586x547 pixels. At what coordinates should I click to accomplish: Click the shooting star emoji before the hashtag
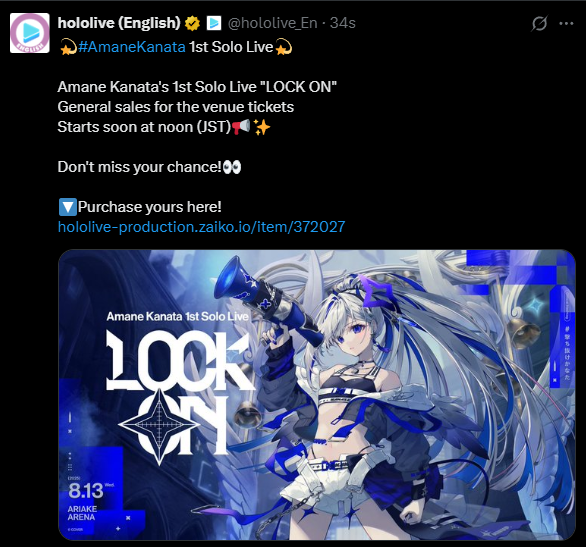point(68,47)
